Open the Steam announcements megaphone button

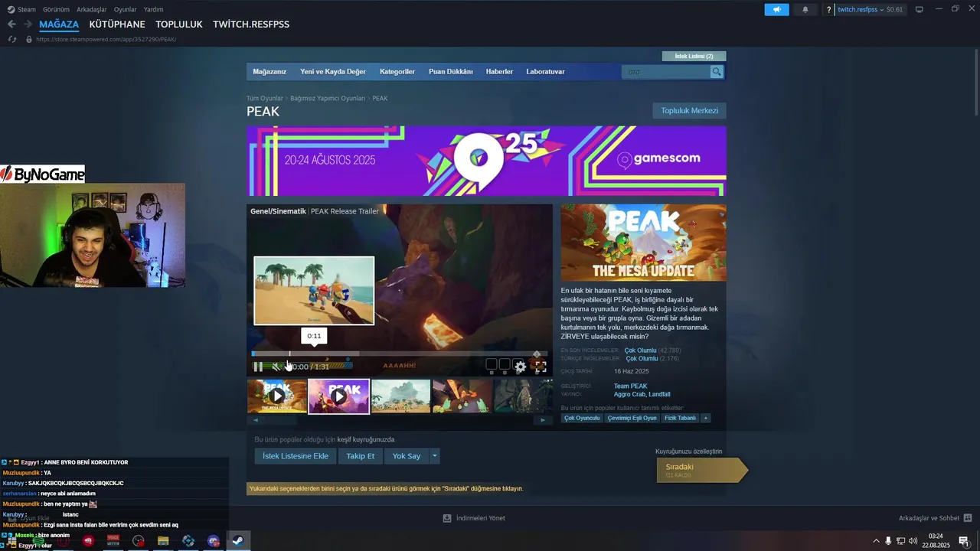[x=776, y=9]
